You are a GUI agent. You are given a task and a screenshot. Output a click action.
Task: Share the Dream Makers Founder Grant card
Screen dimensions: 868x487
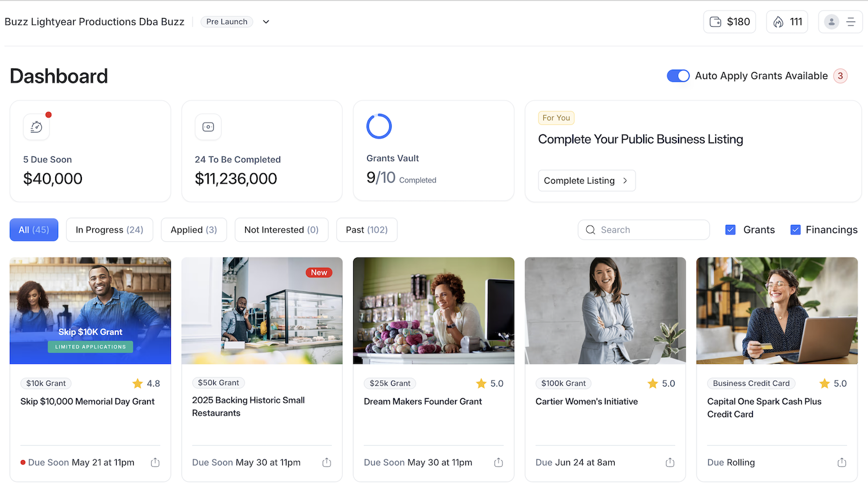click(x=498, y=463)
